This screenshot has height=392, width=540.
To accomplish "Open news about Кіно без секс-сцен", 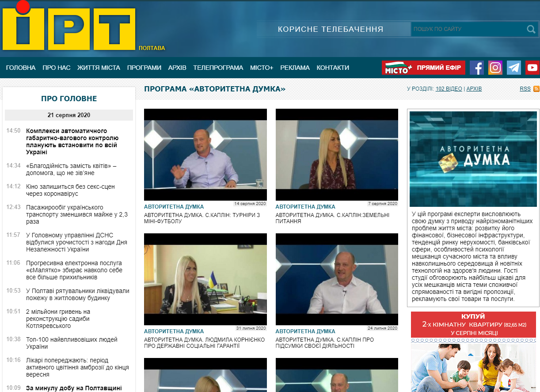I will 70,190.
